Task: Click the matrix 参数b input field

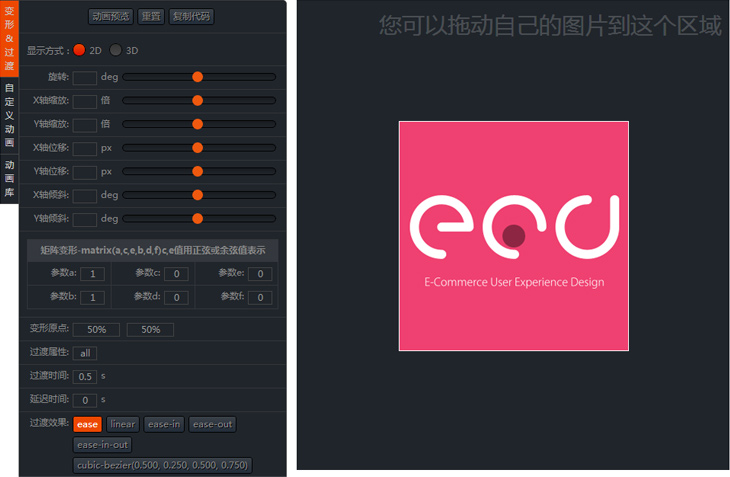Action: [x=93, y=298]
